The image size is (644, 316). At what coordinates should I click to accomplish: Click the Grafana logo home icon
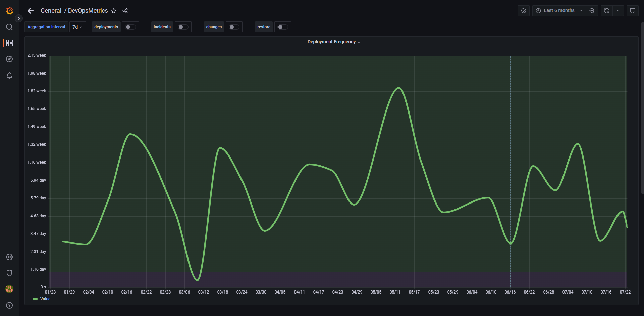pos(9,11)
